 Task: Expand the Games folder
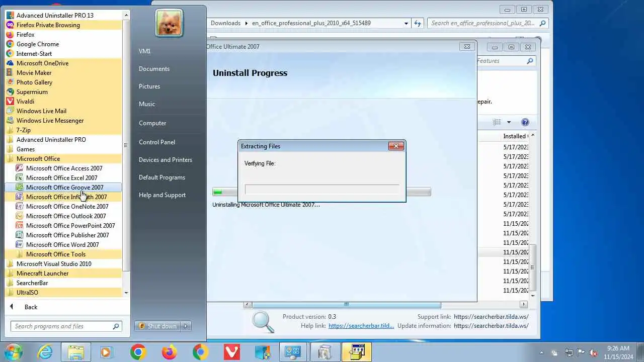pos(63,149)
